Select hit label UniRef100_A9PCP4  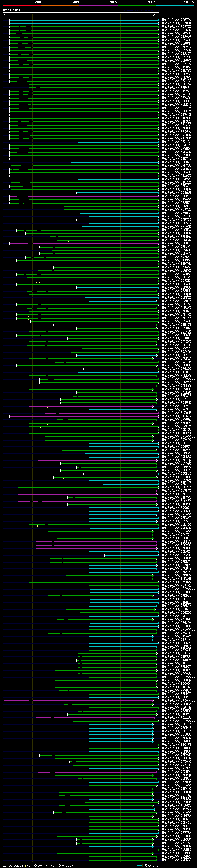[177, 88]
